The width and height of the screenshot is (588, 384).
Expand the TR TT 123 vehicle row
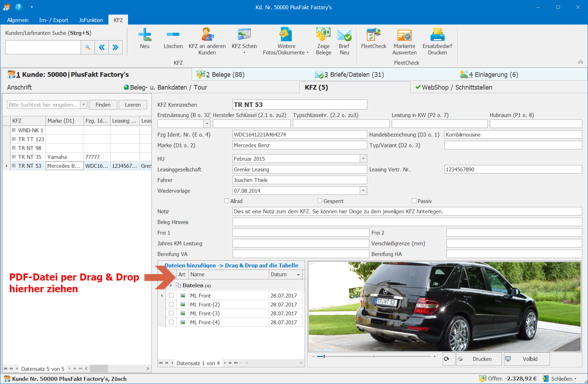tap(14, 139)
